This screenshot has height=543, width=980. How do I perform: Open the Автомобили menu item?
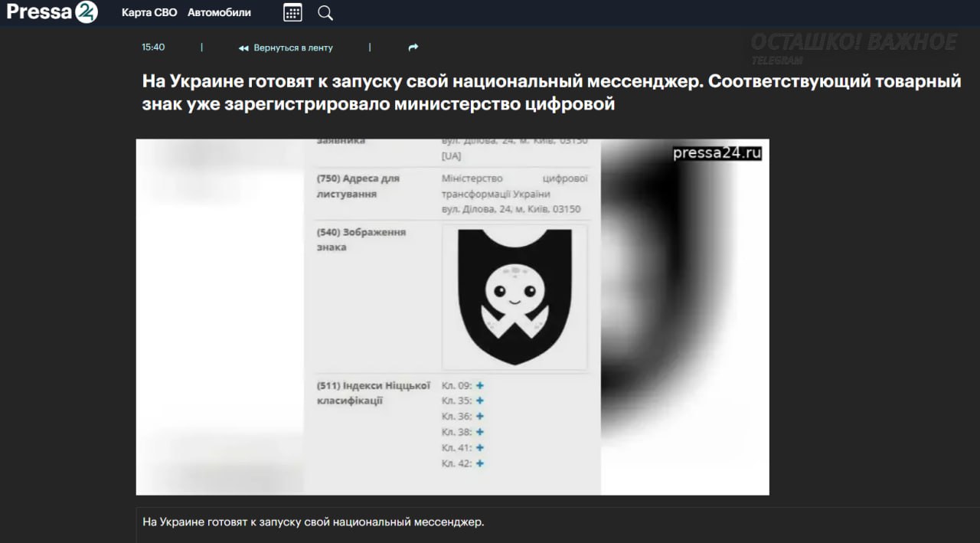click(219, 12)
